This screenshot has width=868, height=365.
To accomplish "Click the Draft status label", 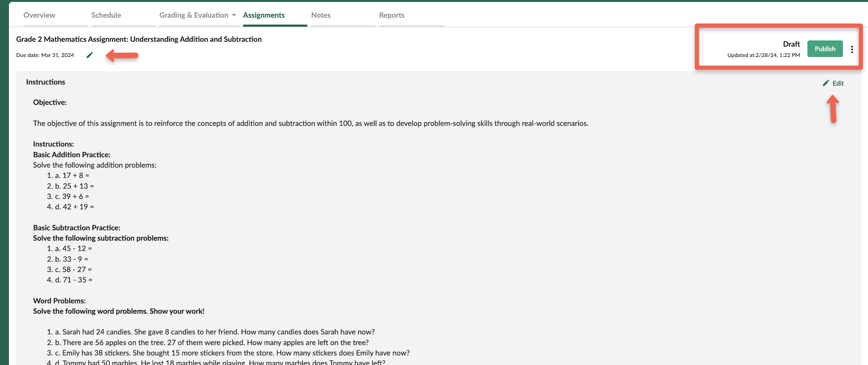I will [x=791, y=44].
